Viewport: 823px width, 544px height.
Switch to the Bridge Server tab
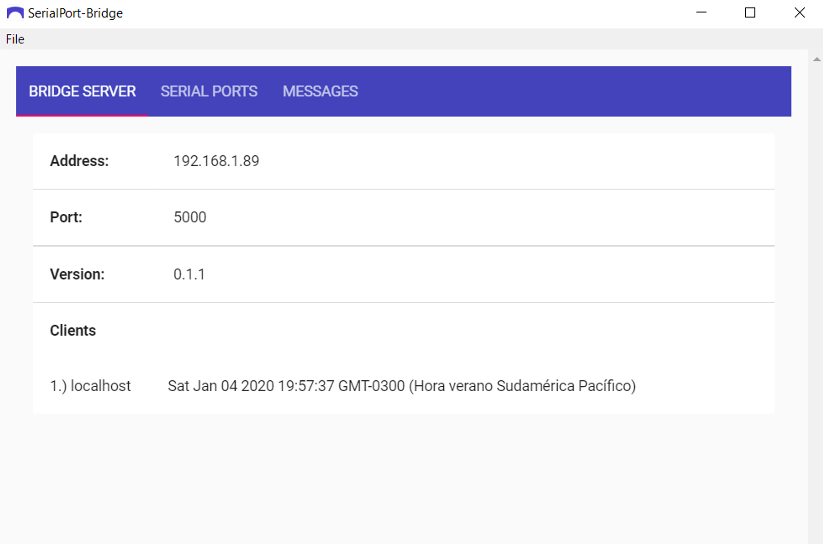tap(82, 91)
